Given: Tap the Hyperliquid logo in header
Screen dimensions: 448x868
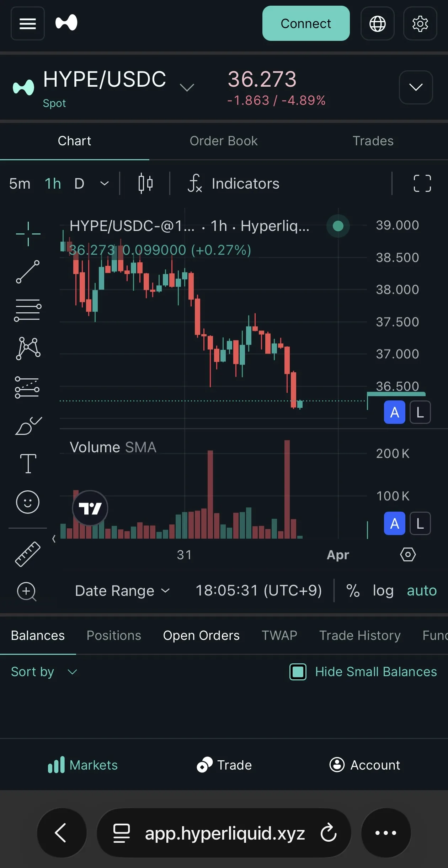Looking at the screenshot, I should (66, 23).
